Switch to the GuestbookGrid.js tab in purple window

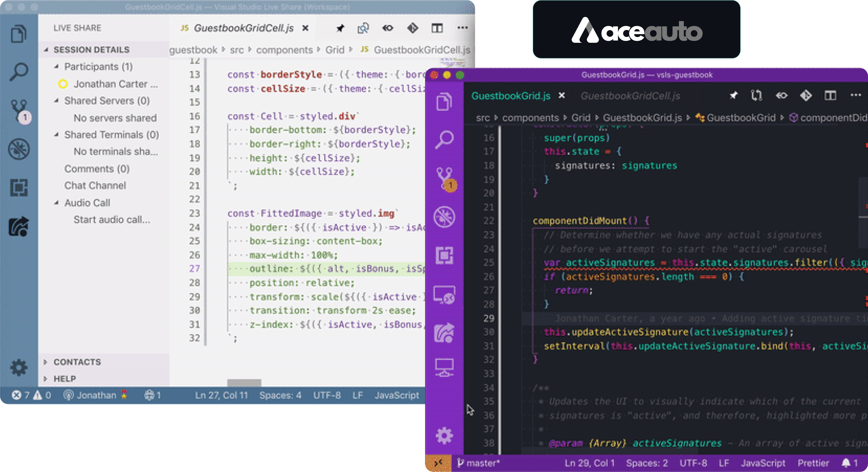(x=511, y=96)
